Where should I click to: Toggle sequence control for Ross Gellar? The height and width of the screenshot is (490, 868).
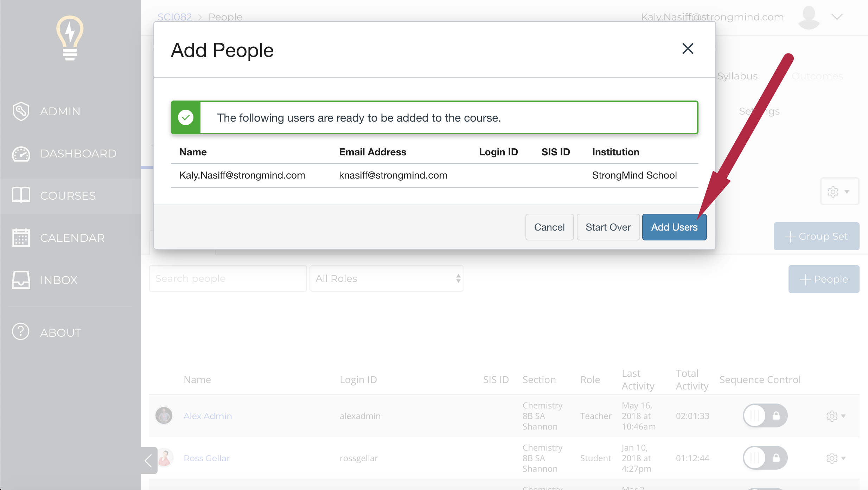[765, 458]
